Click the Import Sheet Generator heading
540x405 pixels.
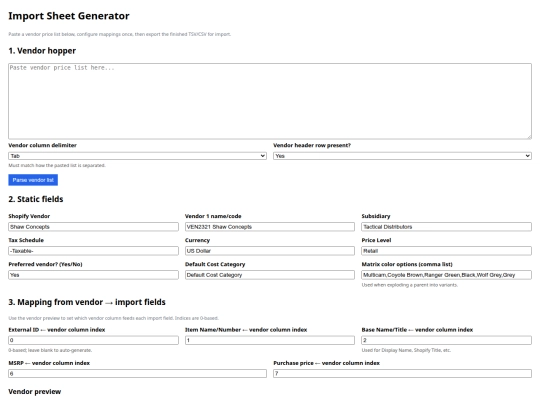click(x=69, y=16)
